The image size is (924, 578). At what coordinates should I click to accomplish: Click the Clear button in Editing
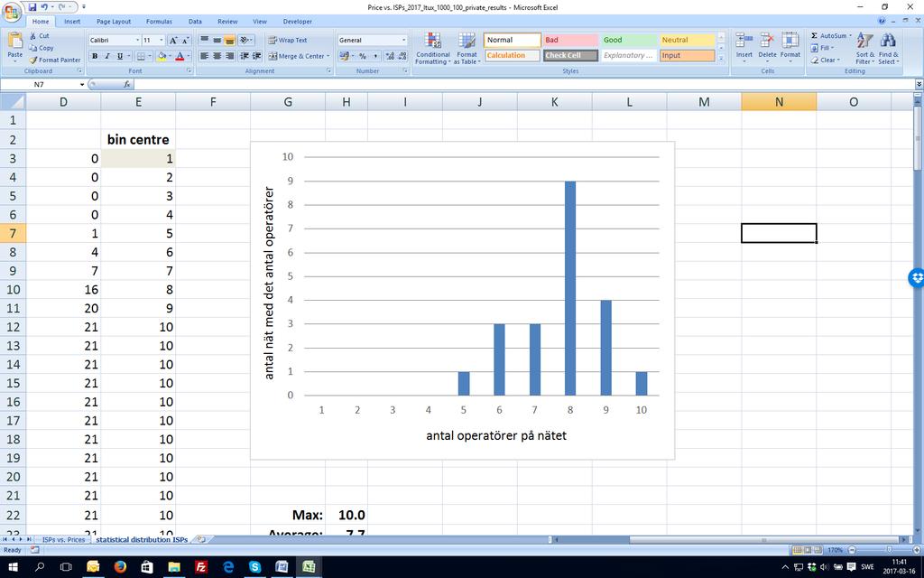coord(824,60)
